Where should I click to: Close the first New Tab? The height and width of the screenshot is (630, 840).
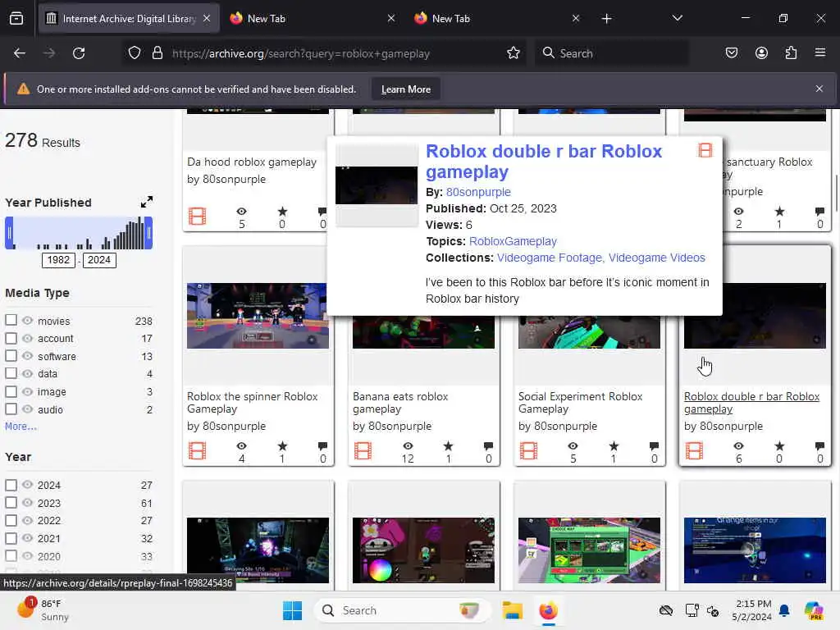click(391, 18)
